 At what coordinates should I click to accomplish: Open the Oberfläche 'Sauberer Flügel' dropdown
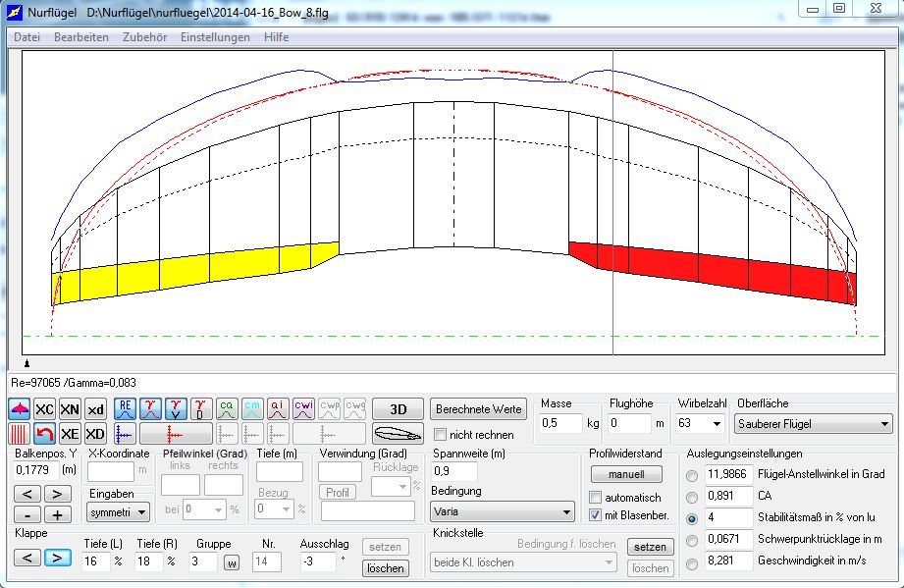pyautogui.click(x=814, y=424)
